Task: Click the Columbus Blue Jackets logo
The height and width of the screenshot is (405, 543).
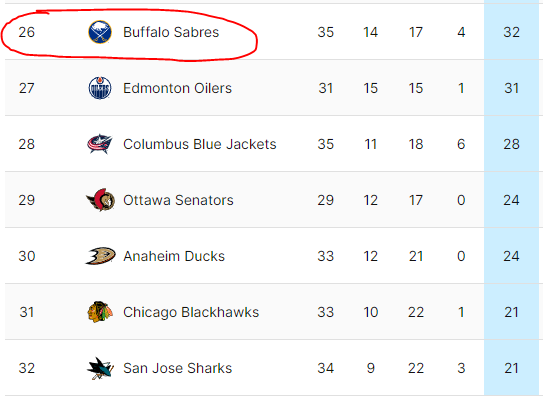Action: coord(99,144)
